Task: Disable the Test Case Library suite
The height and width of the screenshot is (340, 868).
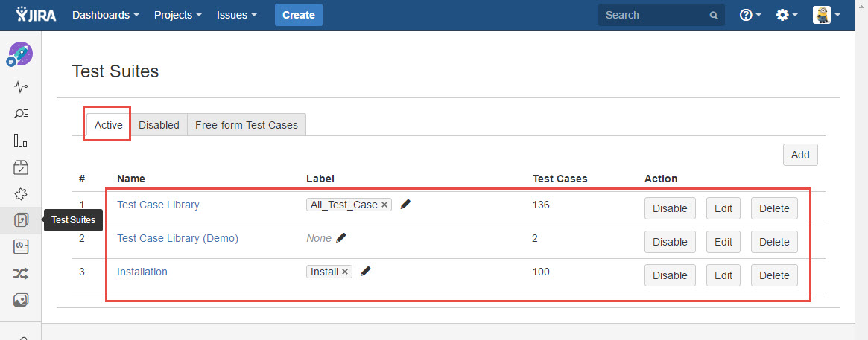Action: [670, 208]
